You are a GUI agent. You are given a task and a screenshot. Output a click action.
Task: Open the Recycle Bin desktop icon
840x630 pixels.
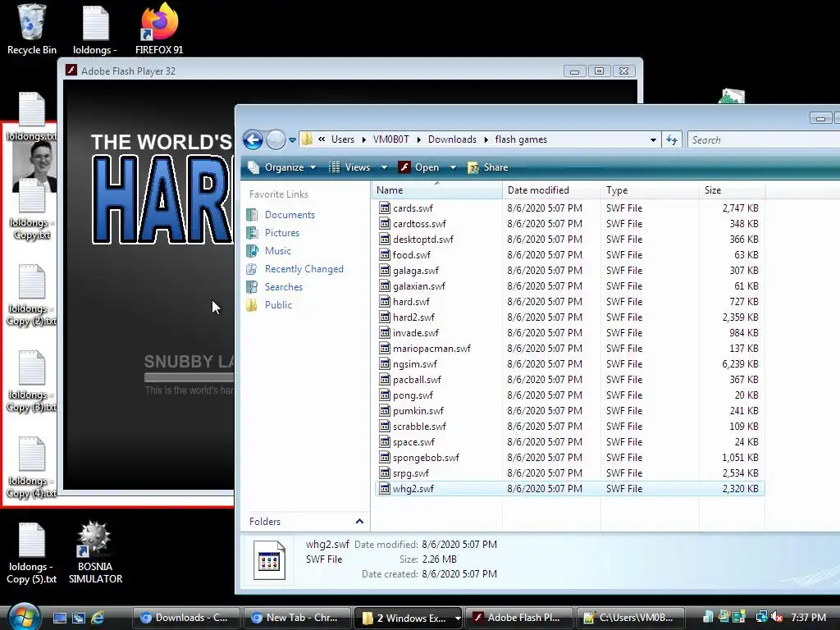click(32, 30)
